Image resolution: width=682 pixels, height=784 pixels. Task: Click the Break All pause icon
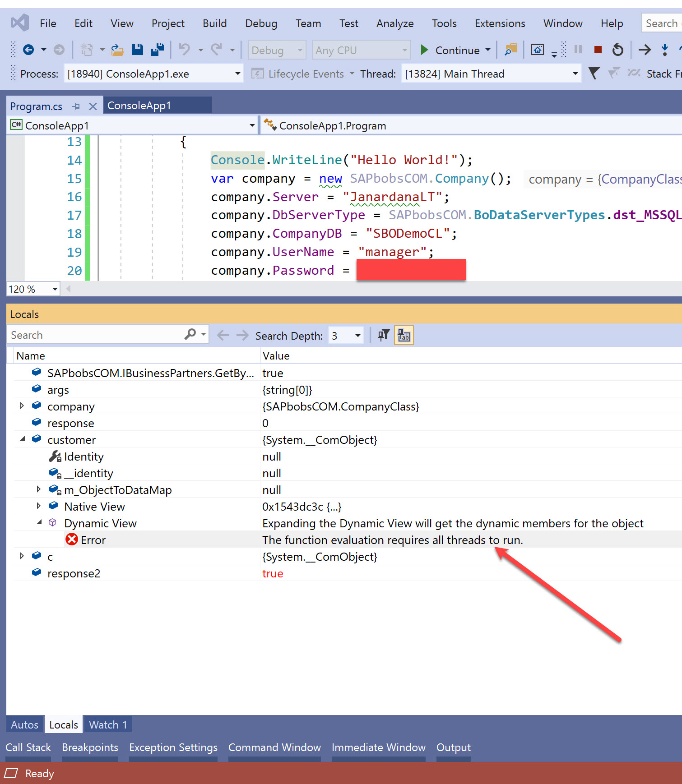click(578, 50)
